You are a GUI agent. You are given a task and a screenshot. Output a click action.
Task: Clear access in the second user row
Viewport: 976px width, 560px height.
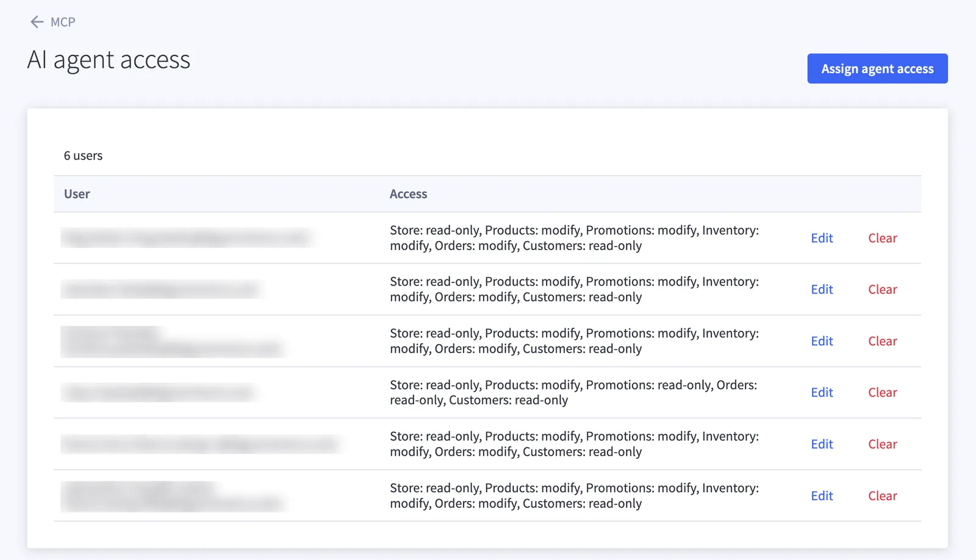click(883, 289)
